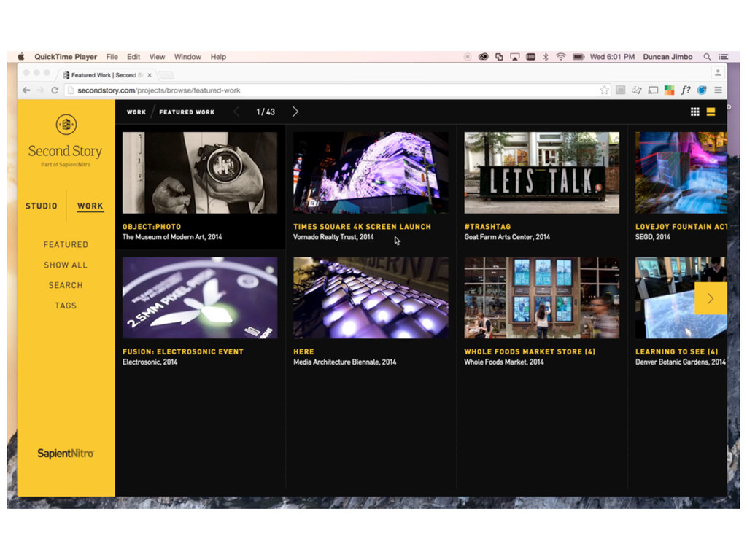Image resolution: width=747 pixels, height=560 pixels.
Task: Click Creative Cloud menu bar icon
Action: 483,57
